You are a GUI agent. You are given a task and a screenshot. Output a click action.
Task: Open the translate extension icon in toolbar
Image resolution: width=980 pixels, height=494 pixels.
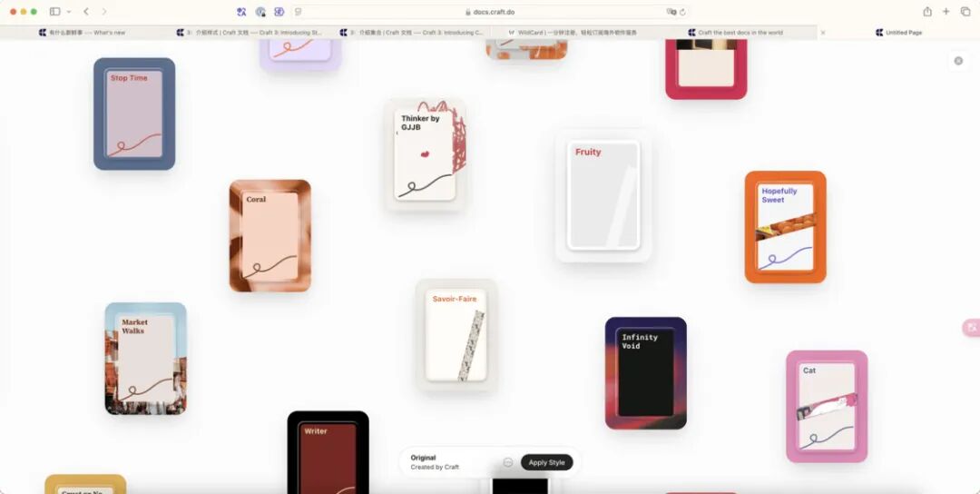[241, 12]
